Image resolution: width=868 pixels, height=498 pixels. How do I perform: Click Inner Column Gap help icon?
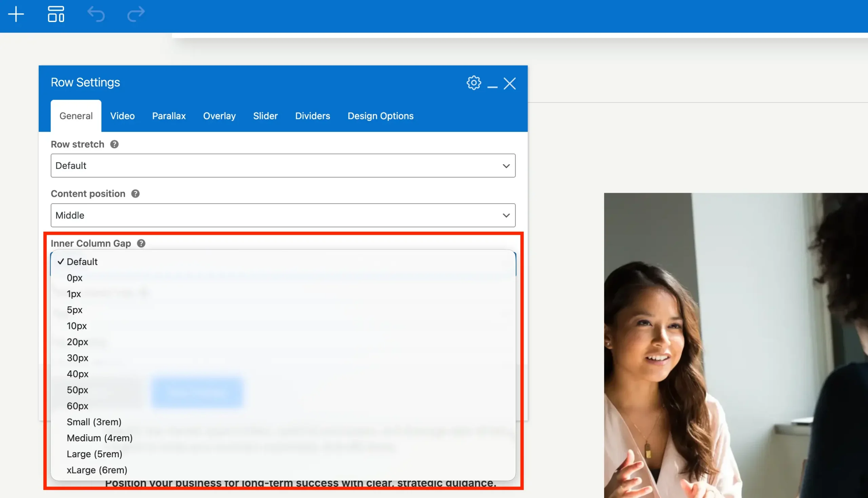pos(141,244)
